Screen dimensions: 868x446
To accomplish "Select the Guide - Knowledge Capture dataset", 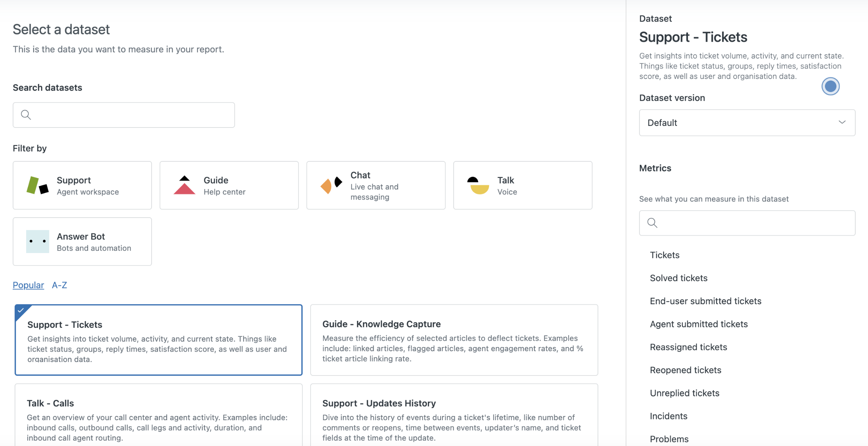I will [454, 340].
